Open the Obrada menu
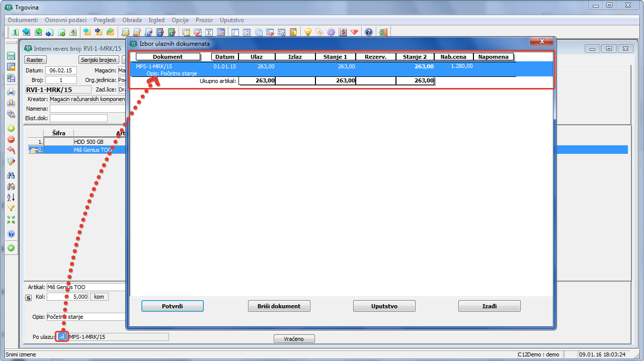Screen dimensions: 644x361 [x=132, y=20]
